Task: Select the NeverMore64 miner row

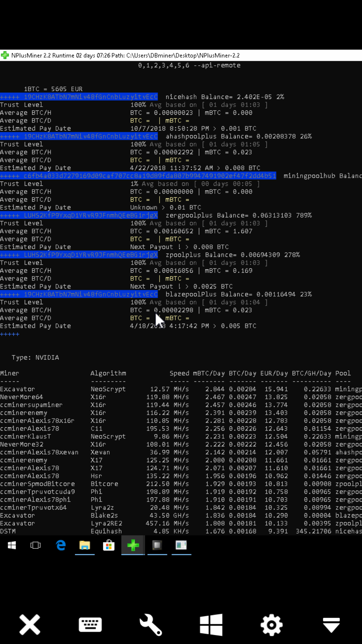Action: [x=181, y=397]
